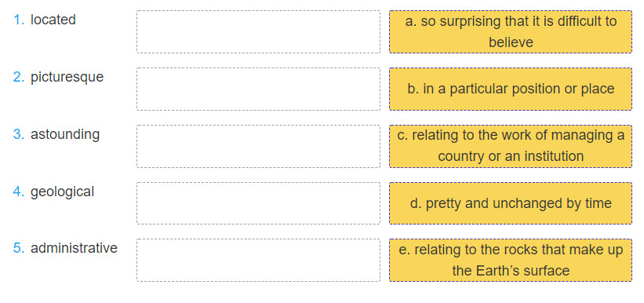This screenshot has width=644, height=303.
Task: Choose card 'pretty and unchanged by time'
Action: [x=511, y=203]
